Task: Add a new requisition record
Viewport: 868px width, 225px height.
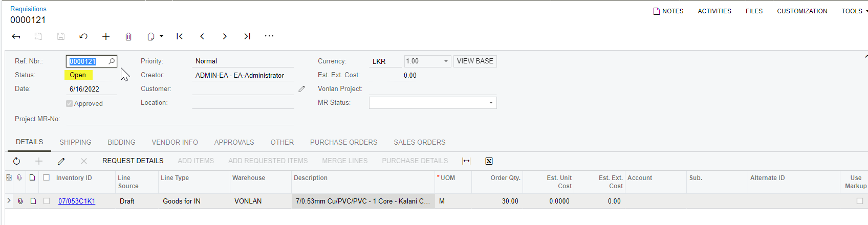Action: click(x=106, y=36)
